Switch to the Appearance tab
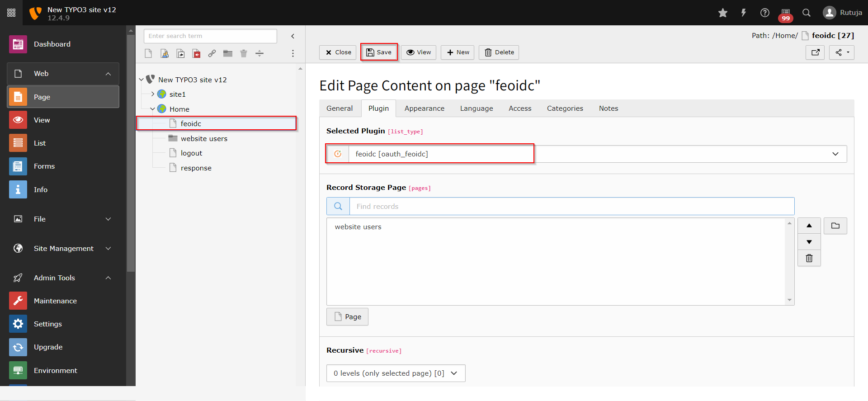Viewport: 868px width, 401px height. point(424,109)
